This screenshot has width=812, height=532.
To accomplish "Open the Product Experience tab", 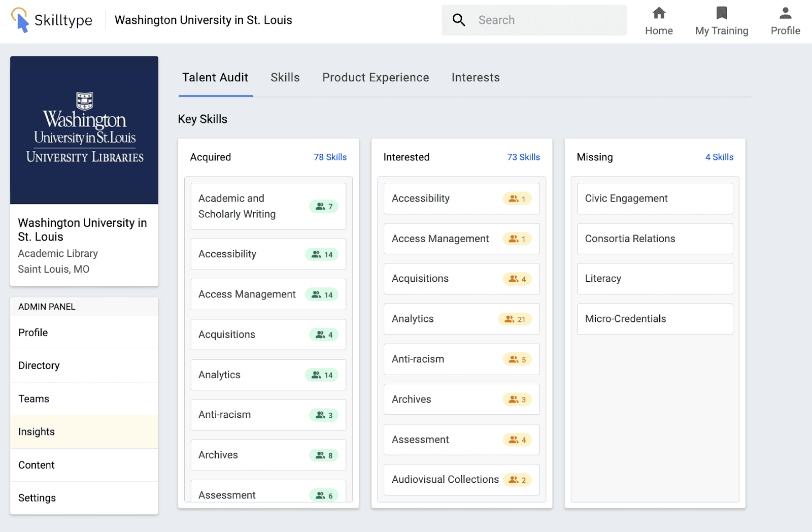I will point(376,78).
